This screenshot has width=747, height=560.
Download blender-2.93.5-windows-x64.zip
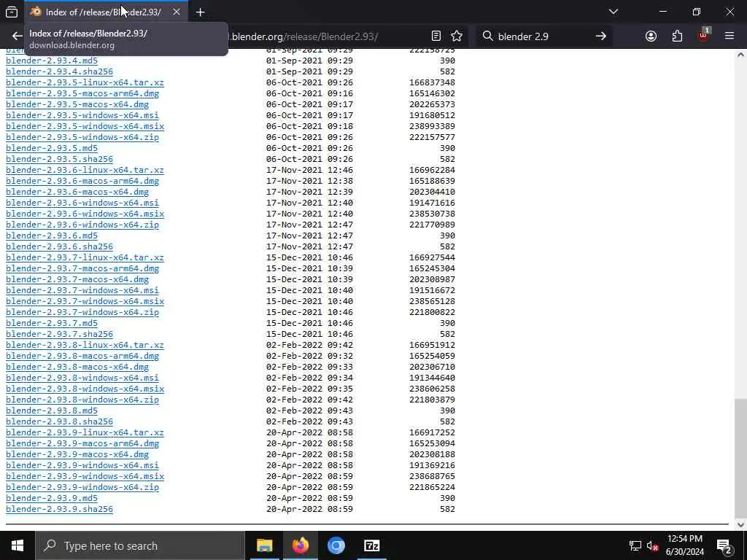(82, 137)
